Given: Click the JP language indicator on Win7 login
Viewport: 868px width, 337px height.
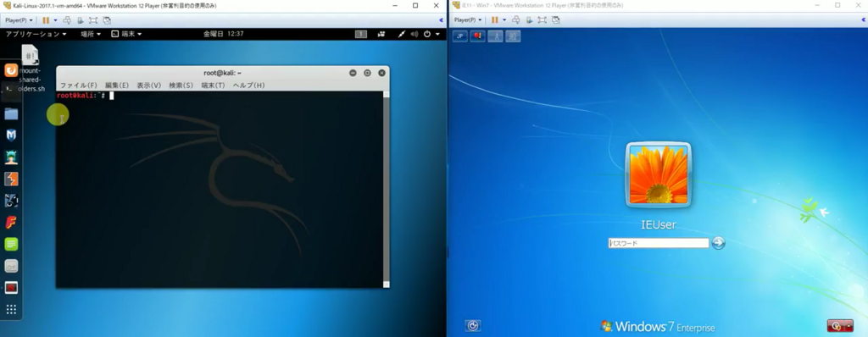Looking at the screenshot, I should pos(460,36).
